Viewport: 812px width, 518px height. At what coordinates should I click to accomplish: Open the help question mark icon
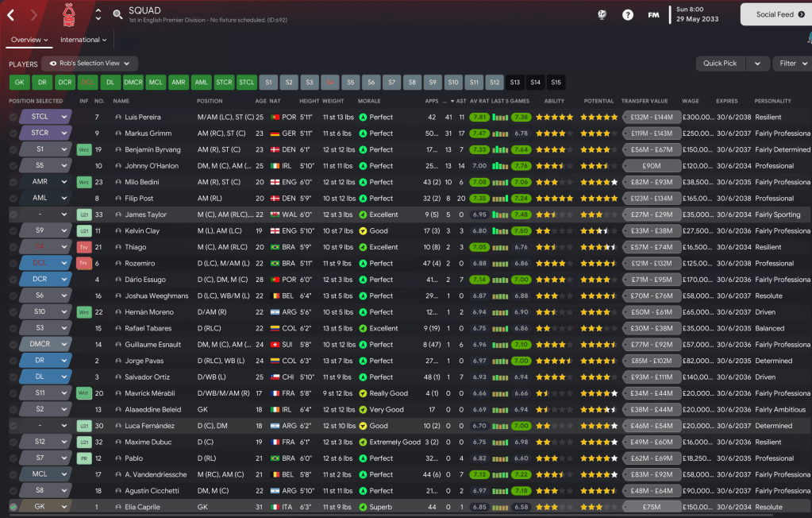tap(628, 15)
